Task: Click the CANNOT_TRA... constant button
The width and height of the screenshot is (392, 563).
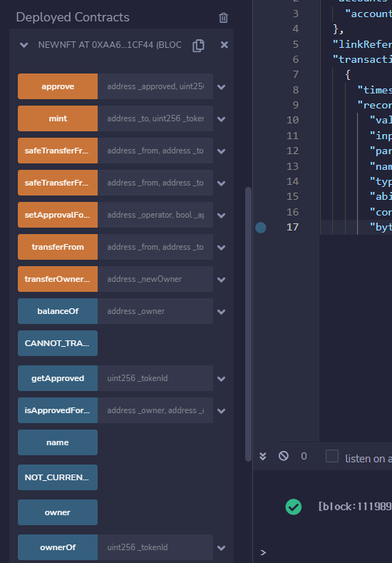Action: coord(58,343)
